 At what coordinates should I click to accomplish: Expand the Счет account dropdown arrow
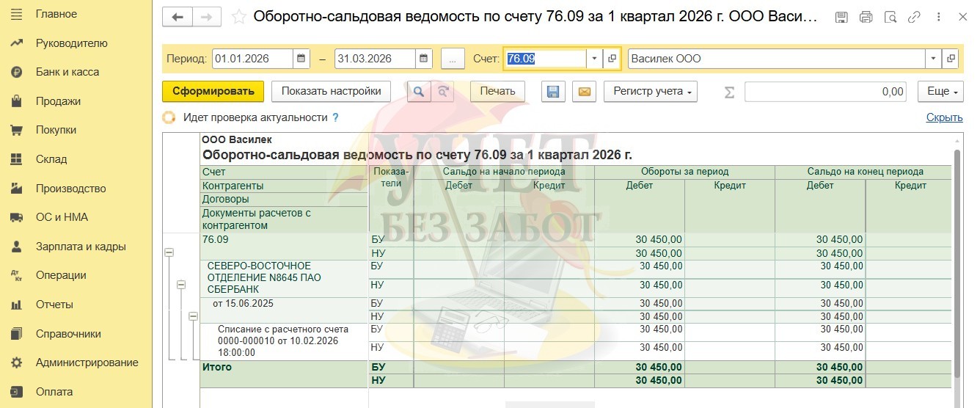click(x=595, y=59)
